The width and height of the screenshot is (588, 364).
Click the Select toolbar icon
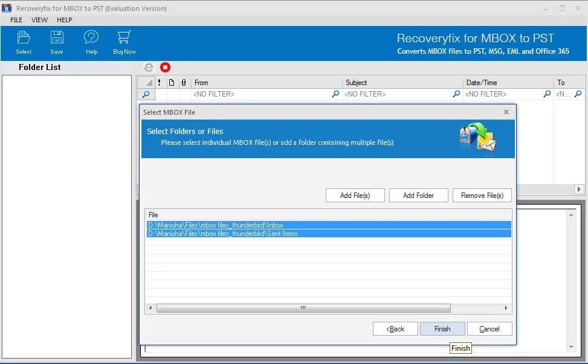click(23, 43)
